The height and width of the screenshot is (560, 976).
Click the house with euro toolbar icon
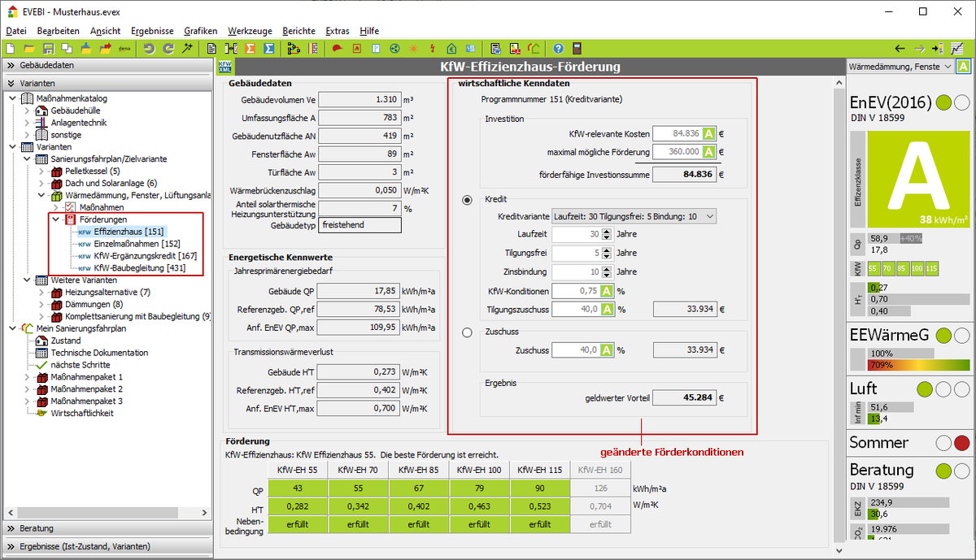(451, 49)
